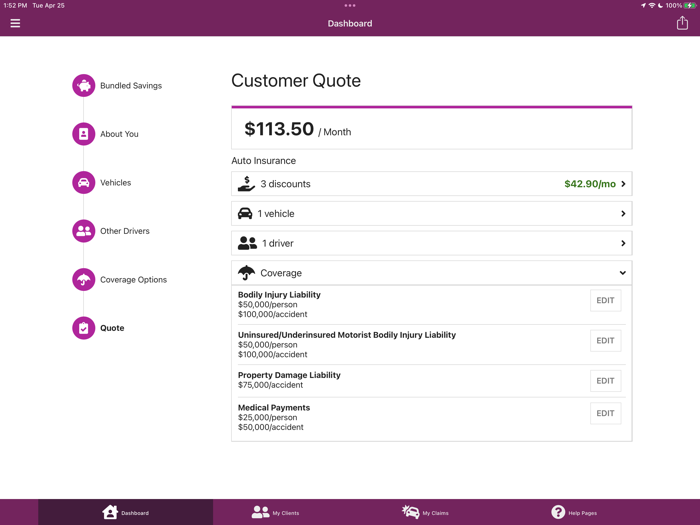Tap the share icon in header
The image size is (700, 525).
click(682, 23)
